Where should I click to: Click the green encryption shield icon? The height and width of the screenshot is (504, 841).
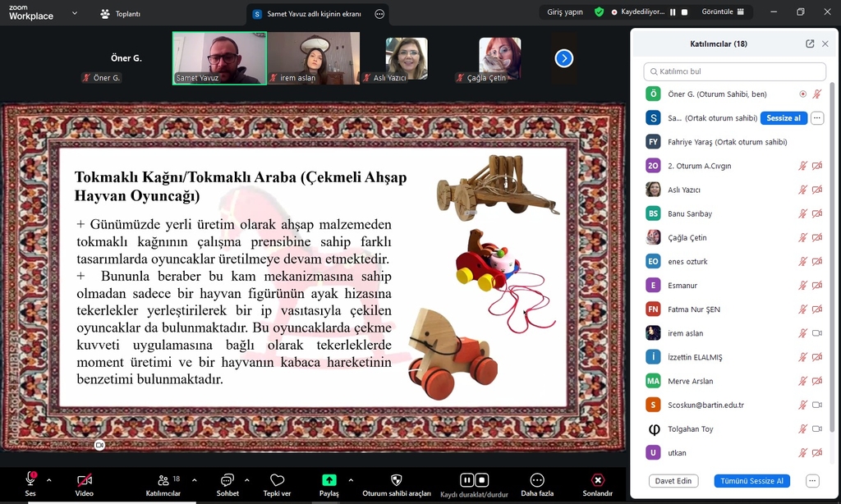pyautogui.click(x=600, y=12)
